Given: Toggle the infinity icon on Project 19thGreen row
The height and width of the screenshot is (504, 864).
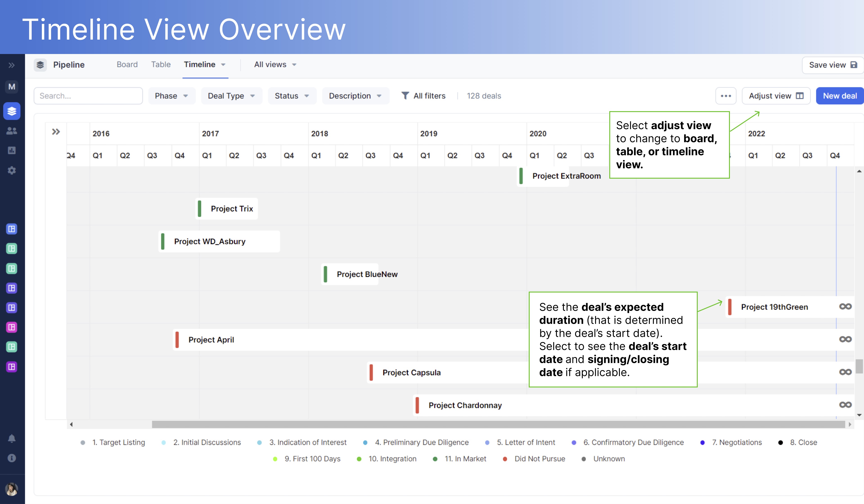Looking at the screenshot, I should click(845, 306).
